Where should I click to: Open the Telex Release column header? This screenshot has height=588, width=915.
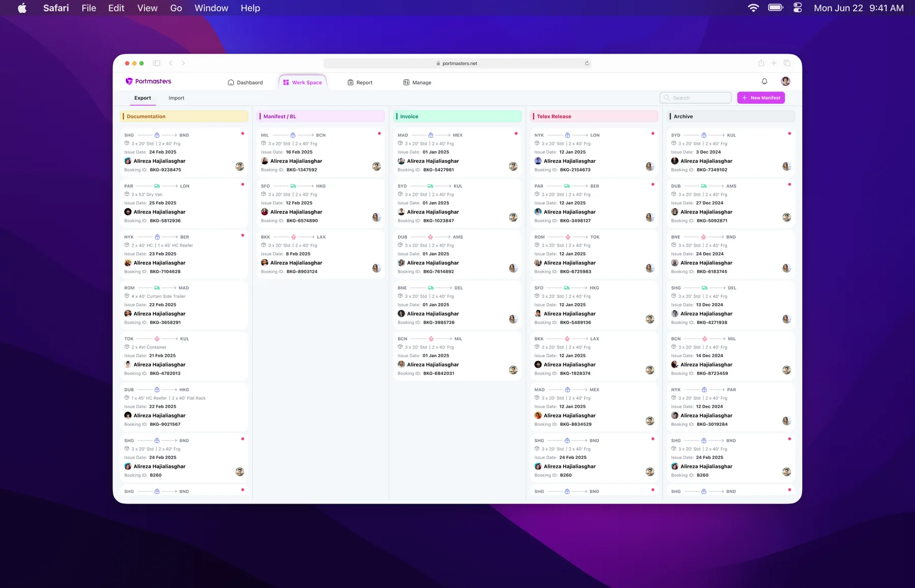[594, 116]
